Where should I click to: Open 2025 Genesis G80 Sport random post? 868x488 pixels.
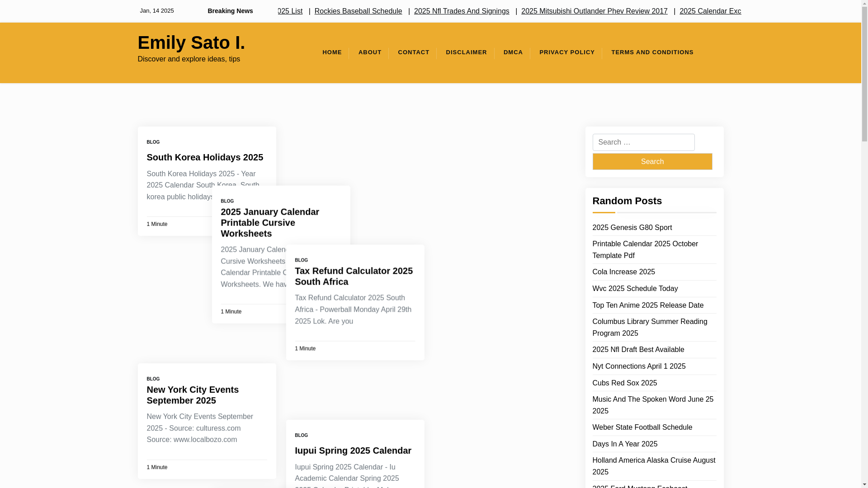632,228
